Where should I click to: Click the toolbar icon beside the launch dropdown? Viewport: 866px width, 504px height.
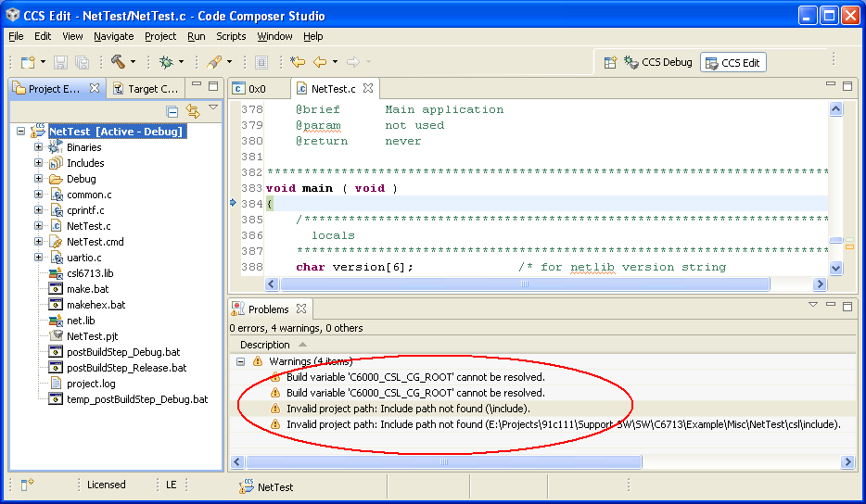(x=261, y=62)
